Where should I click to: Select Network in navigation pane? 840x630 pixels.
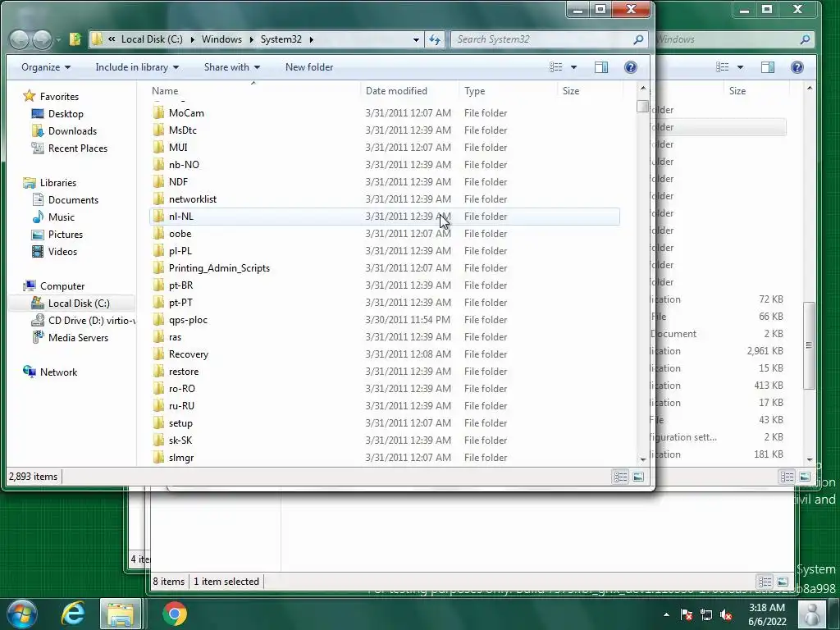[58, 372]
